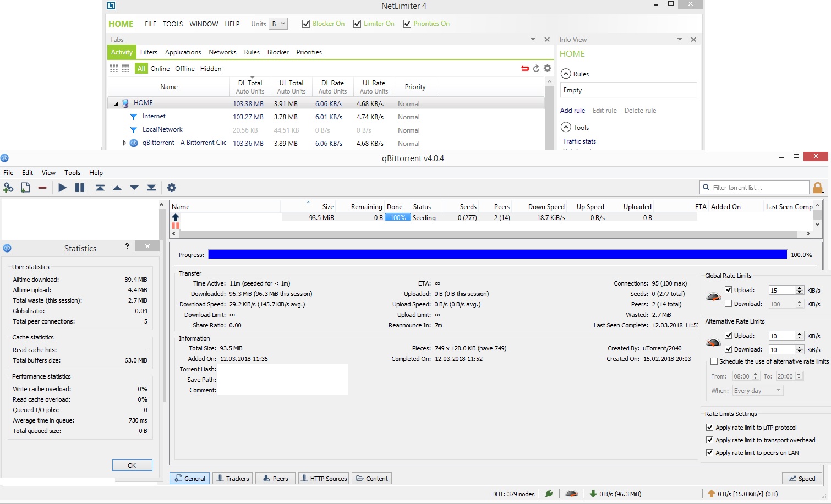Toggle Apply rate limit to peers on LAN

coord(710,453)
